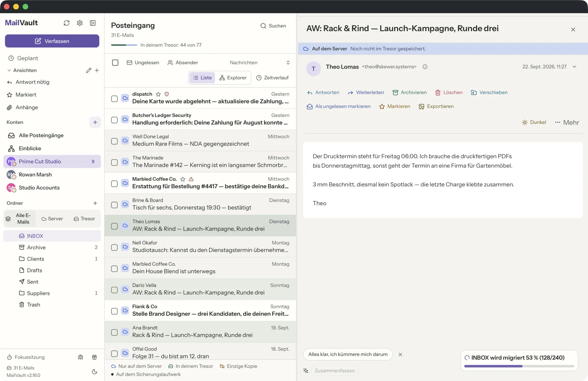Click the sparkle icon beside Zusammenfassen
The height and width of the screenshot is (381, 588).
(x=306, y=371)
